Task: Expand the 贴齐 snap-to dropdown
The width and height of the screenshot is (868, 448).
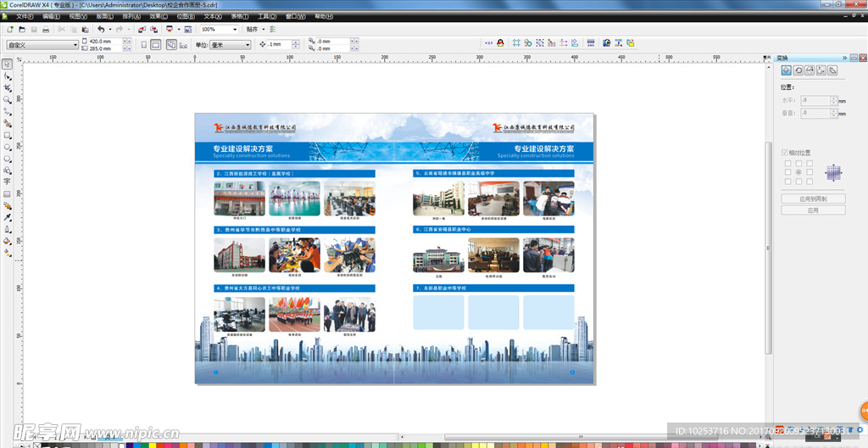Action: click(264, 30)
